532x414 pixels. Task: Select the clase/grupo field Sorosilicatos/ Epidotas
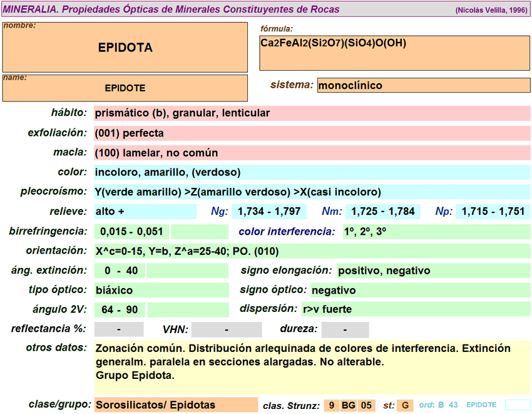(x=175, y=405)
